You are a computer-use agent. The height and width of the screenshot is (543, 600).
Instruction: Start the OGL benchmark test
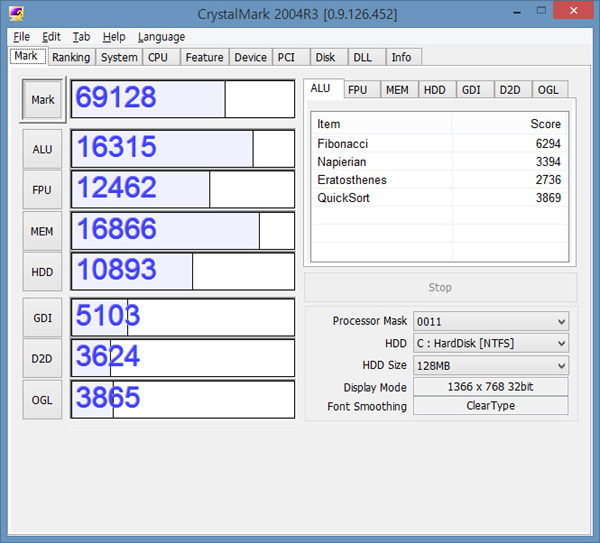[43, 399]
